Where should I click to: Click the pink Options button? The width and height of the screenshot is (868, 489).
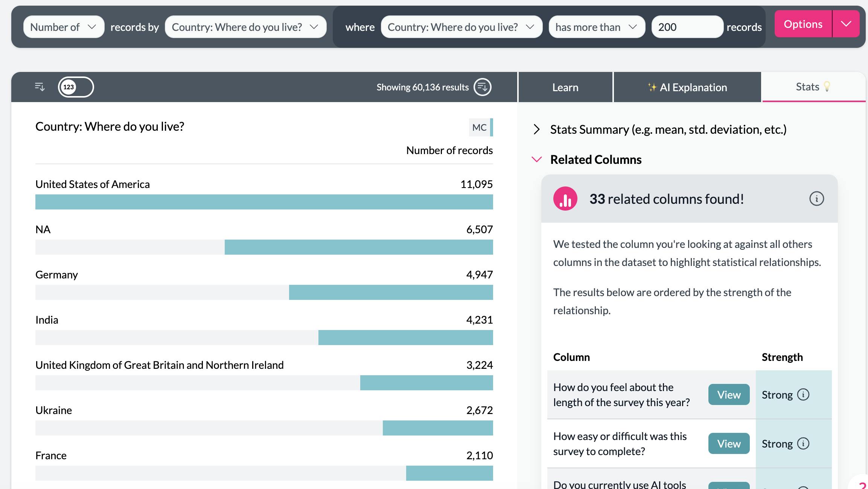click(x=803, y=24)
